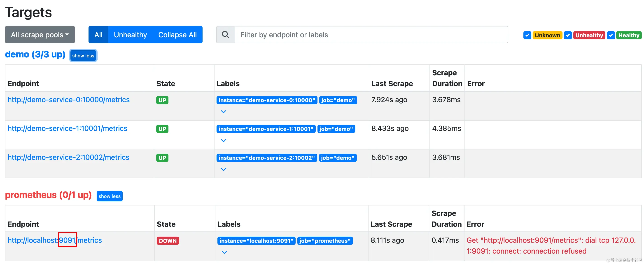Click show less beside prometheus pool
The height and width of the screenshot is (264, 644).
pyautogui.click(x=109, y=196)
